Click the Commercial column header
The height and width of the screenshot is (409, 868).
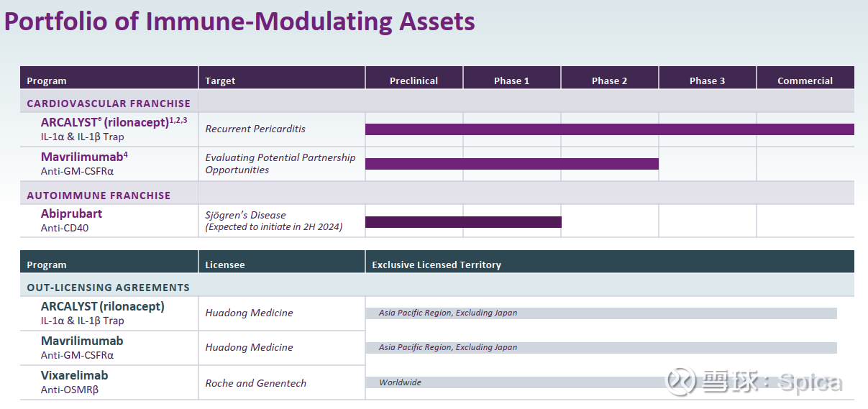pyautogui.click(x=805, y=81)
